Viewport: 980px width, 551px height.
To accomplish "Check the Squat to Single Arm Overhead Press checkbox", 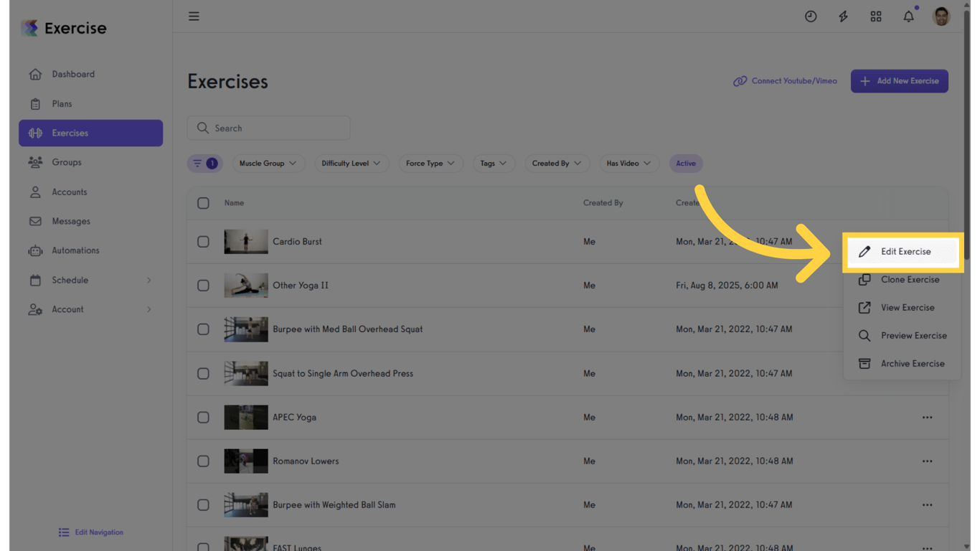I will [203, 374].
